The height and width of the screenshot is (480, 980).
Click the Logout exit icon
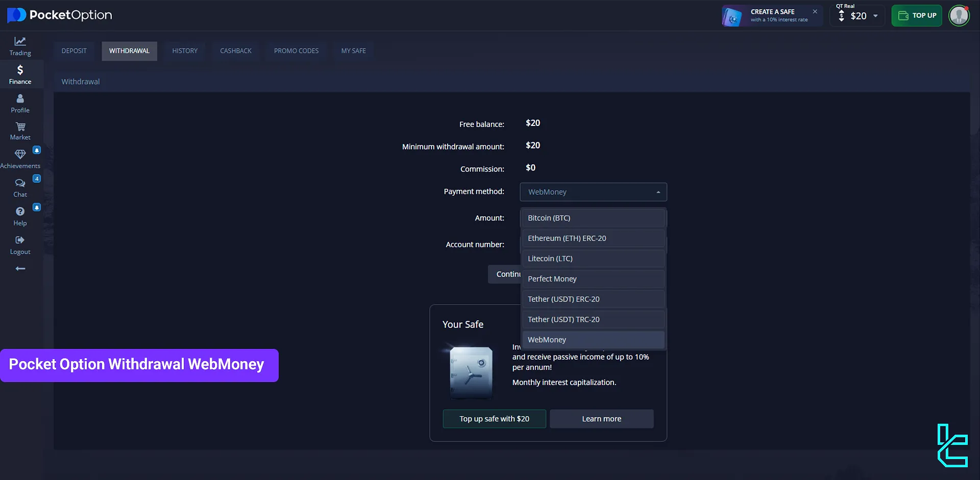coord(20,240)
